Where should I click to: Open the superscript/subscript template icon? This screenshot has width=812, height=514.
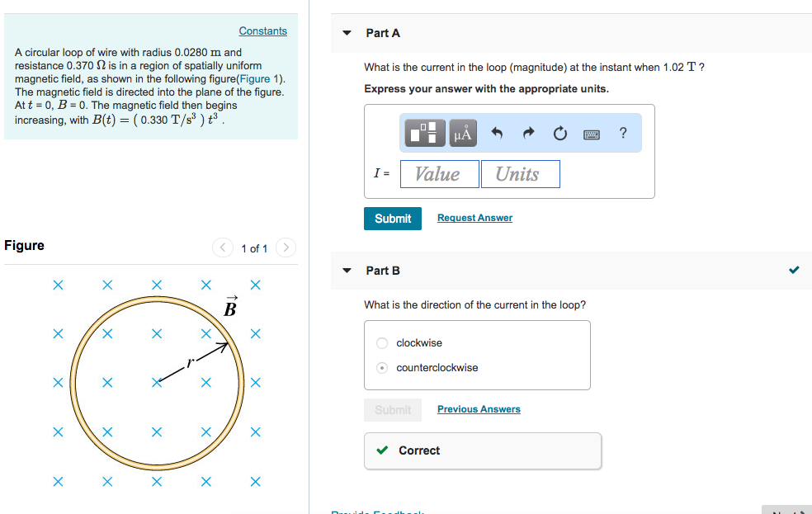(x=424, y=133)
